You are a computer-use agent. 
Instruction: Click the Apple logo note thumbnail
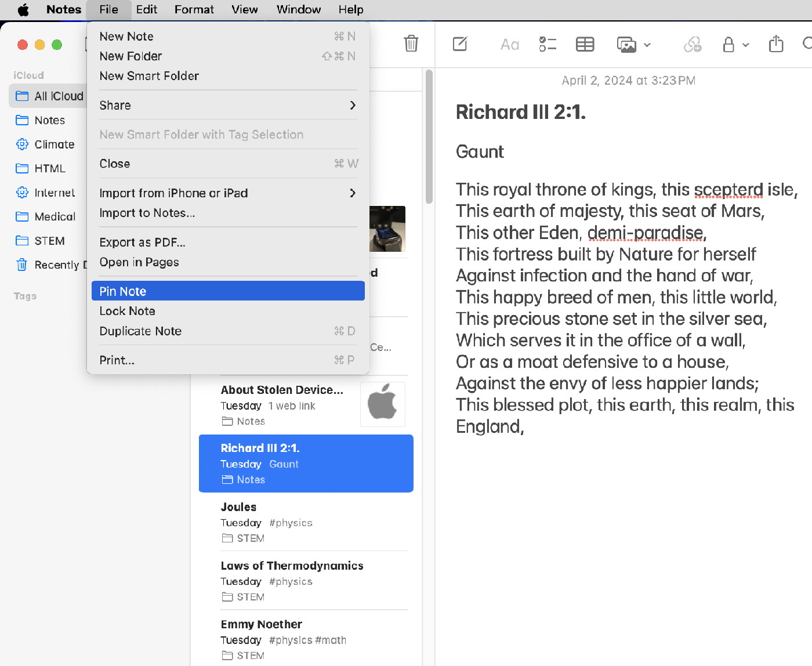pyautogui.click(x=383, y=404)
